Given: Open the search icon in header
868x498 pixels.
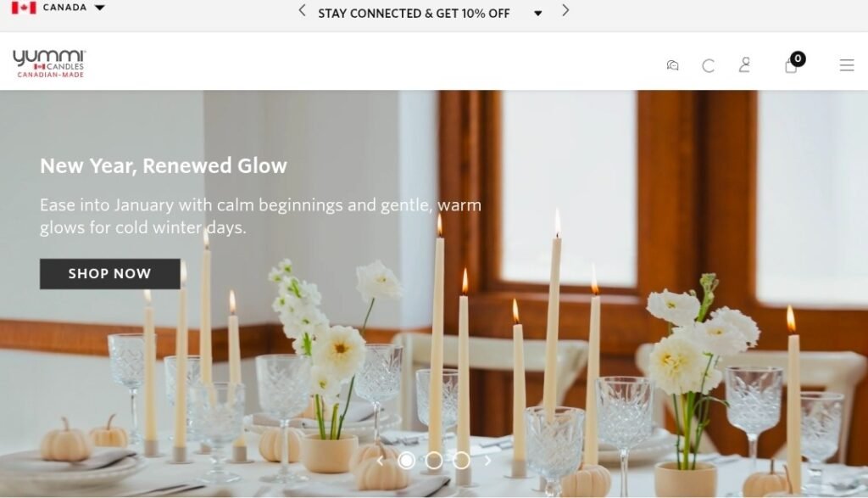Looking at the screenshot, I should (708, 66).
